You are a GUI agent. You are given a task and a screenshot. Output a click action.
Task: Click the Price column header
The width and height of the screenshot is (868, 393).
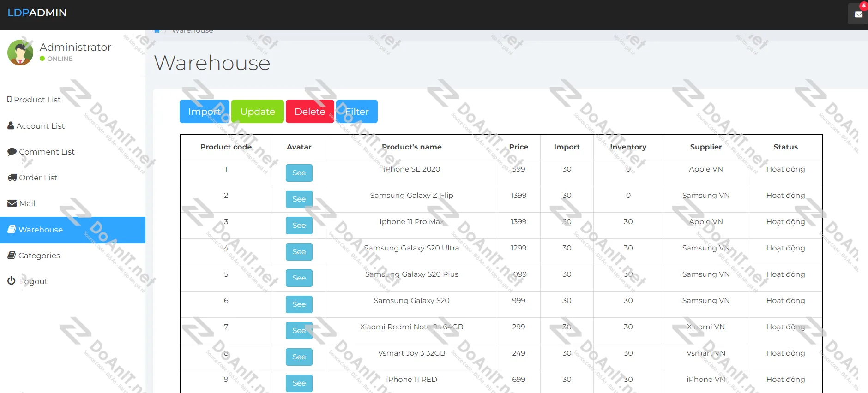(518, 147)
